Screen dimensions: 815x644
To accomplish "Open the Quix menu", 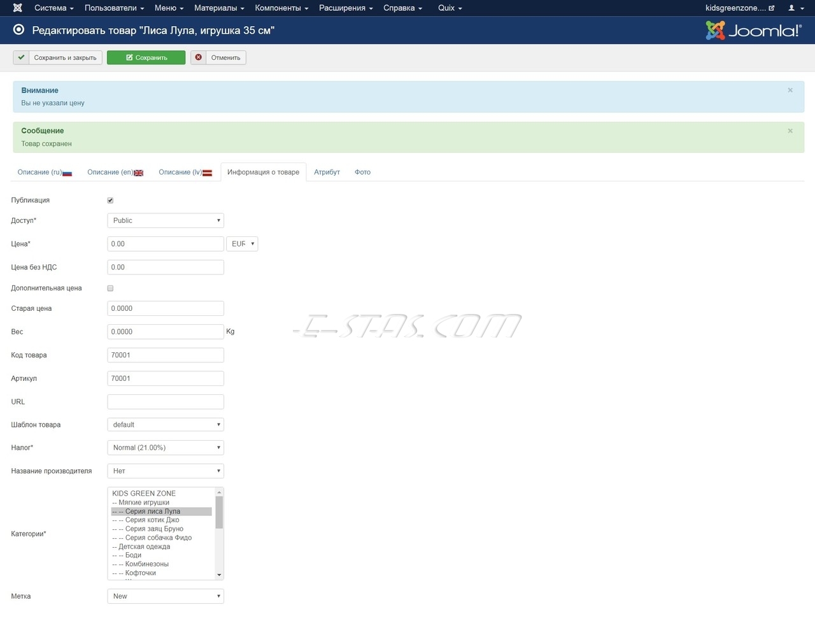I will (450, 8).
